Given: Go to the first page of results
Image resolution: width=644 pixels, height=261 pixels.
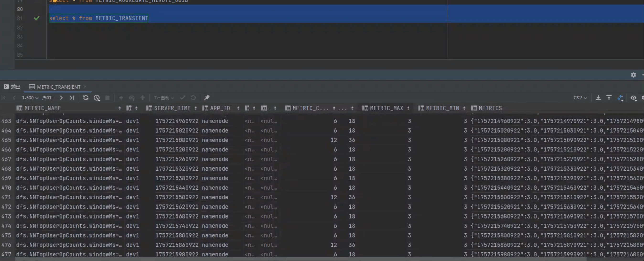Looking at the screenshot, I should 4,98.
